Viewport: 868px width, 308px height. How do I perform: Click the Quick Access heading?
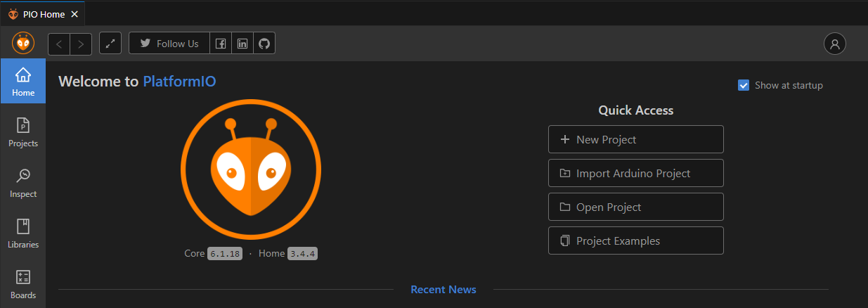[x=636, y=110]
